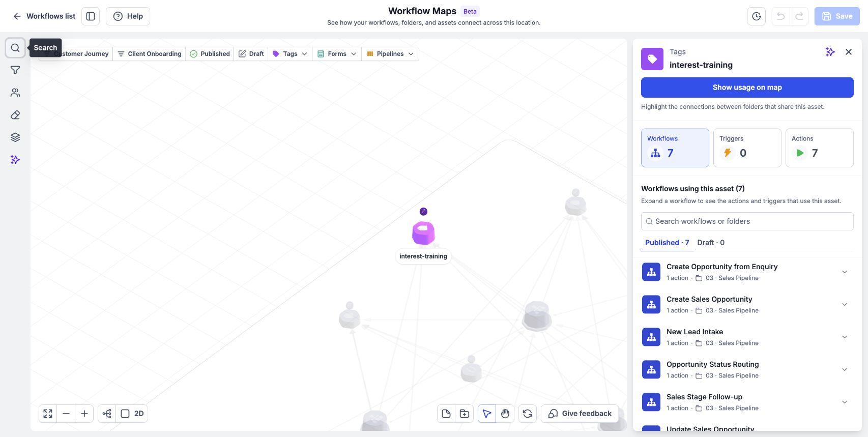This screenshot has width=868, height=437.
Task: Click the users icon in sidebar
Action: (x=15, y=93)
